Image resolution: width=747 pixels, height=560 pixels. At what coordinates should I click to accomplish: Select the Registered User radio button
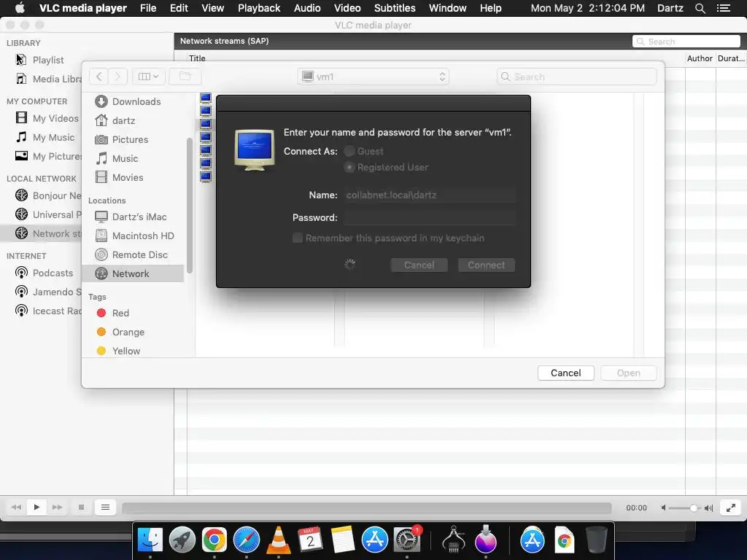349,167
